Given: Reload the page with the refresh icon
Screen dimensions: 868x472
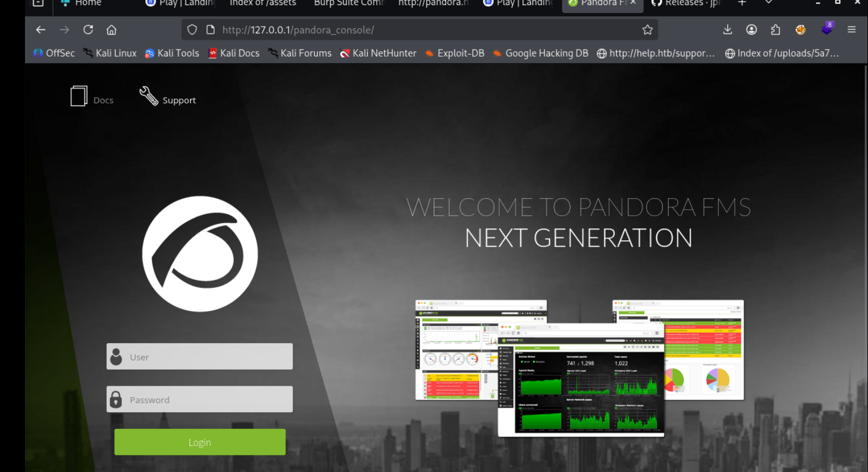Looking at the screenshot, I should (x=88, y=30).
